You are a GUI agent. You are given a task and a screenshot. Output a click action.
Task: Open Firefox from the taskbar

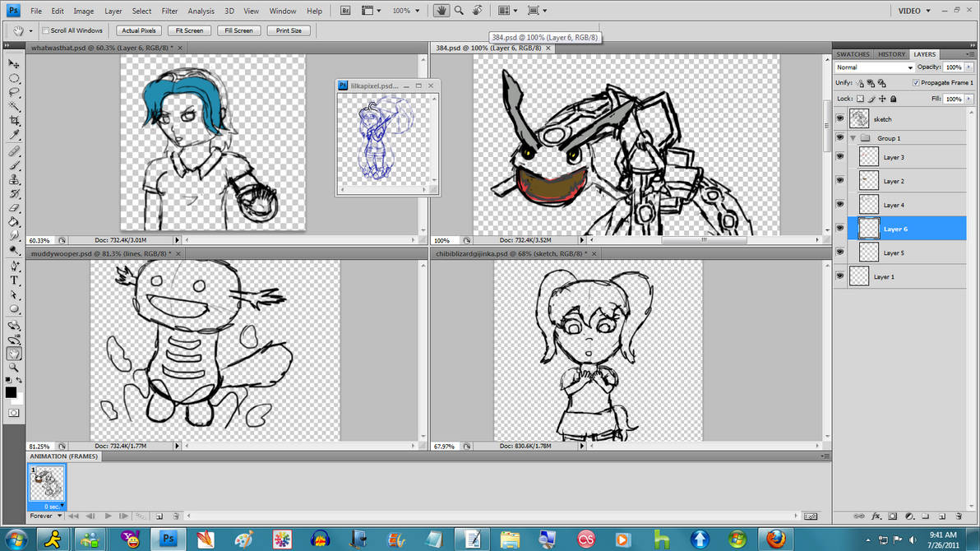775,539
